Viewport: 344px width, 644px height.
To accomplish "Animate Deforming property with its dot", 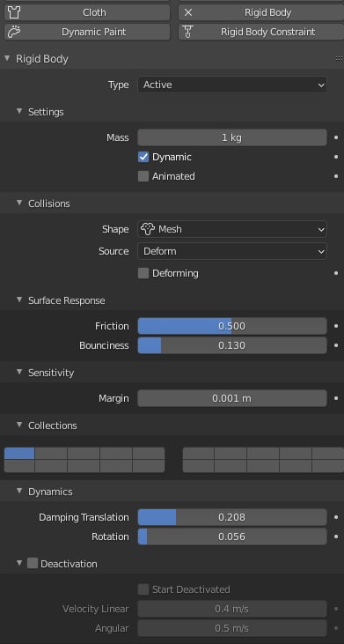I will 336,273.
